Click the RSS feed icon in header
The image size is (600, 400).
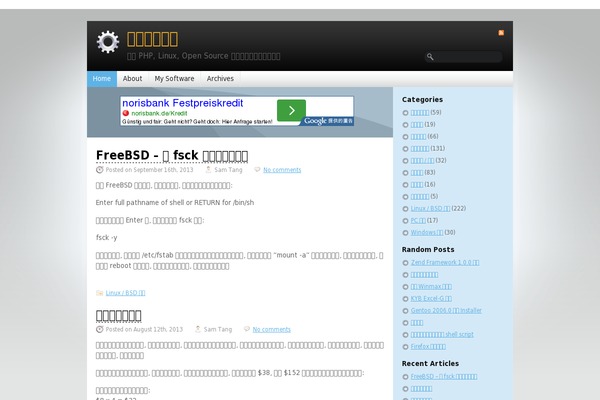pos(501,33)
